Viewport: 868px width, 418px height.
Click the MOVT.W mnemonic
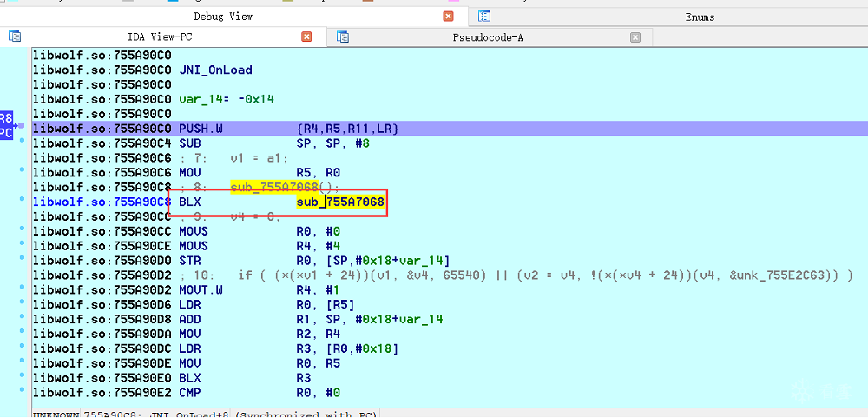pos(201,290)
